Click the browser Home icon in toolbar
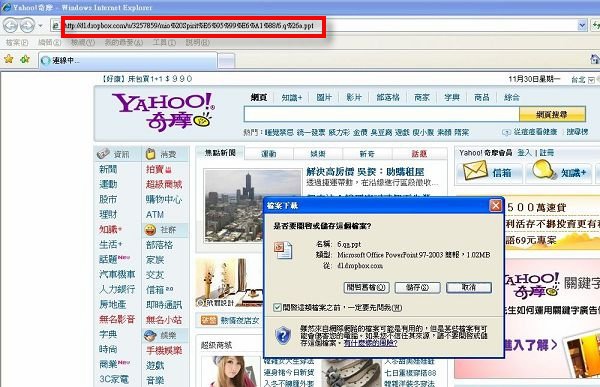Viewport: 600px width, 387px height. pos(595,59)
